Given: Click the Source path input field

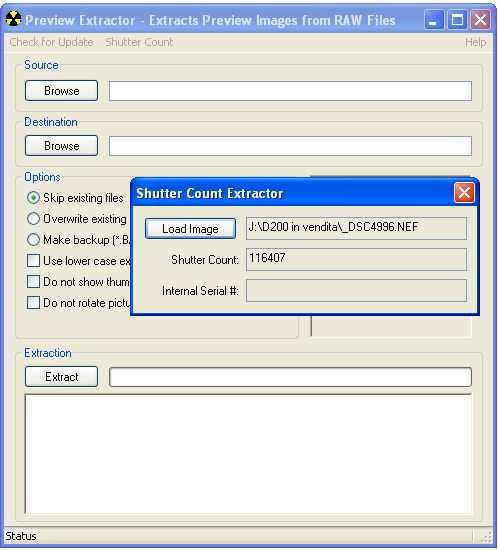Looking at the screenshot, I should pos(290,91).
